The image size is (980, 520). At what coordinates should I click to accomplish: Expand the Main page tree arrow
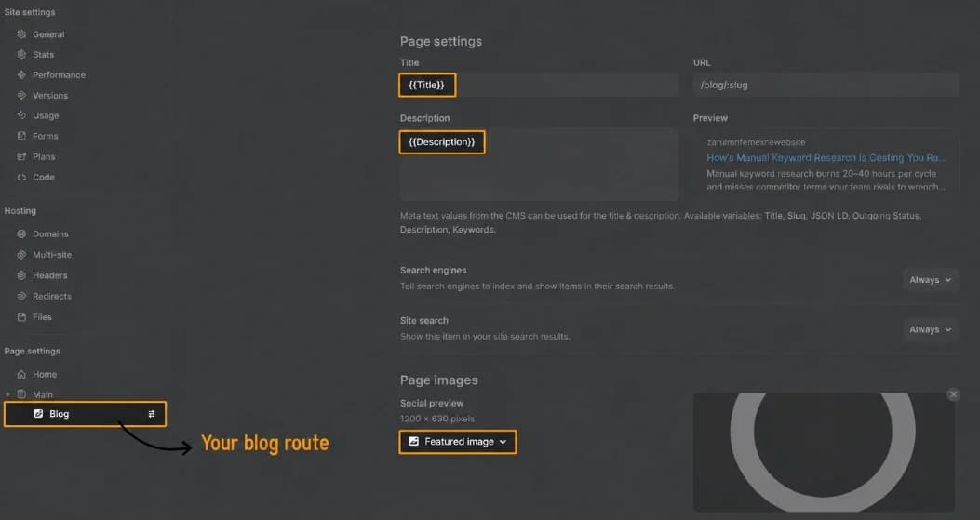pos(7,394)
